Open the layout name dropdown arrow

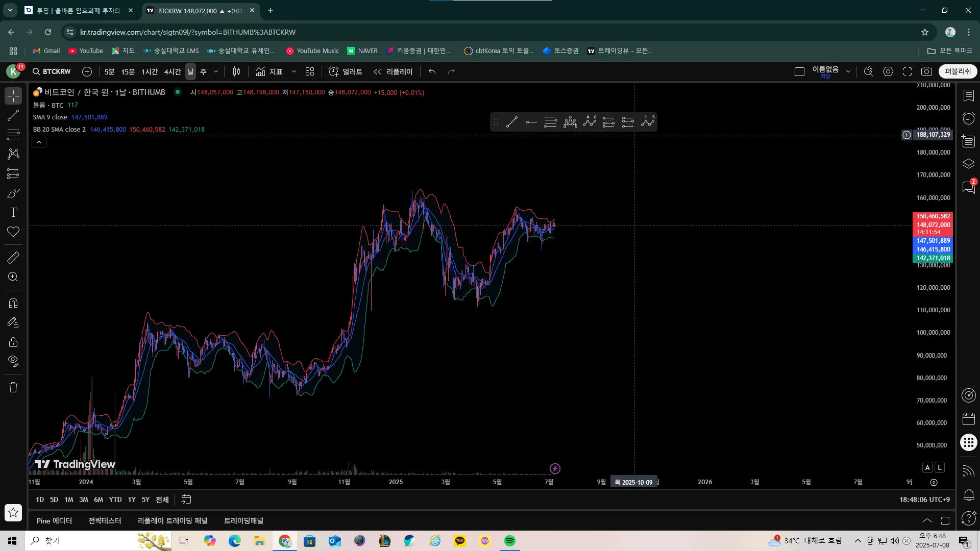point(848,71)
